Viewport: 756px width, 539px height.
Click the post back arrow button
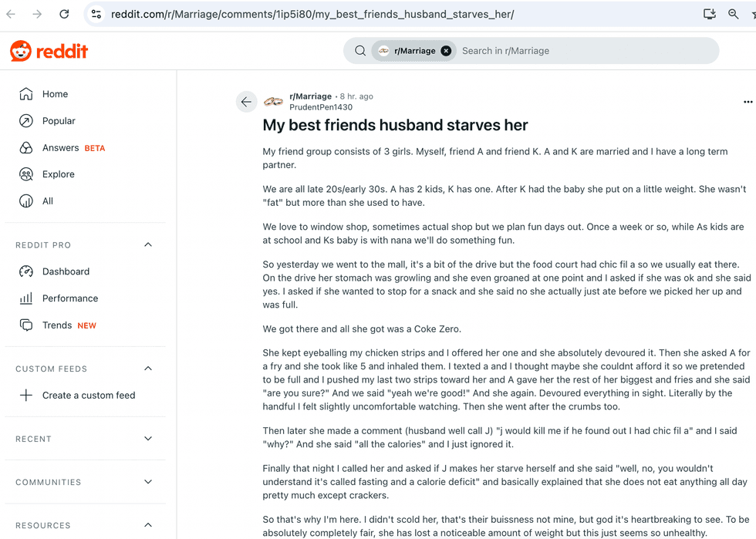tap(246, 102)
